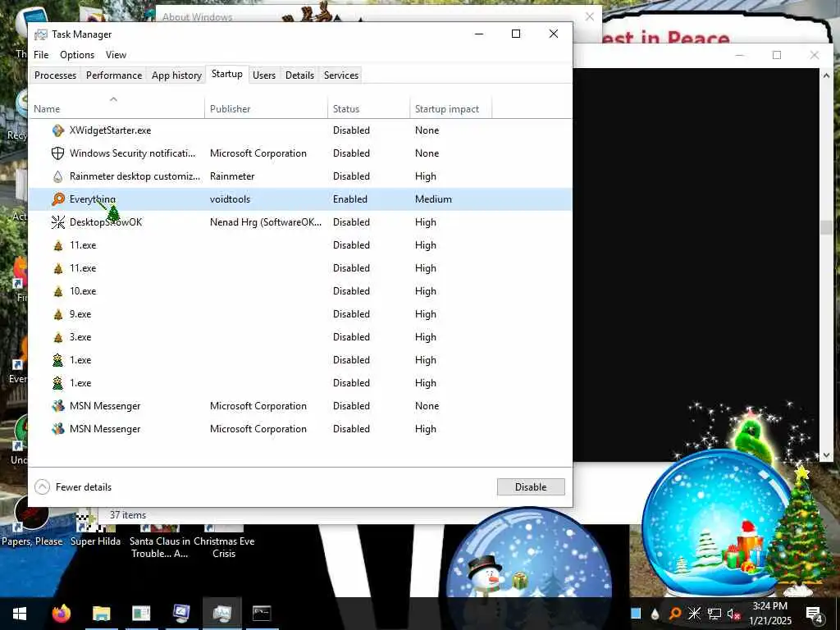Open the Windows Start menu
The height and width of the screenshot is (630, 840).
click(20, 614)
